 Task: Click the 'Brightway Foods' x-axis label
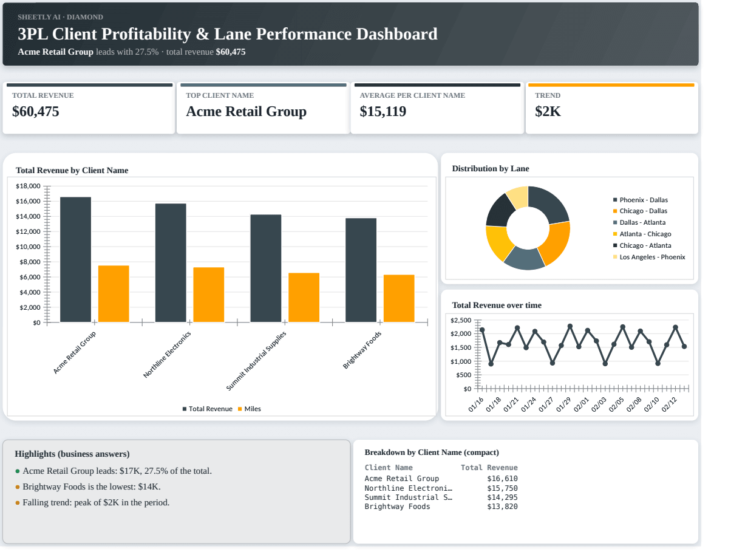click(362, 350)
